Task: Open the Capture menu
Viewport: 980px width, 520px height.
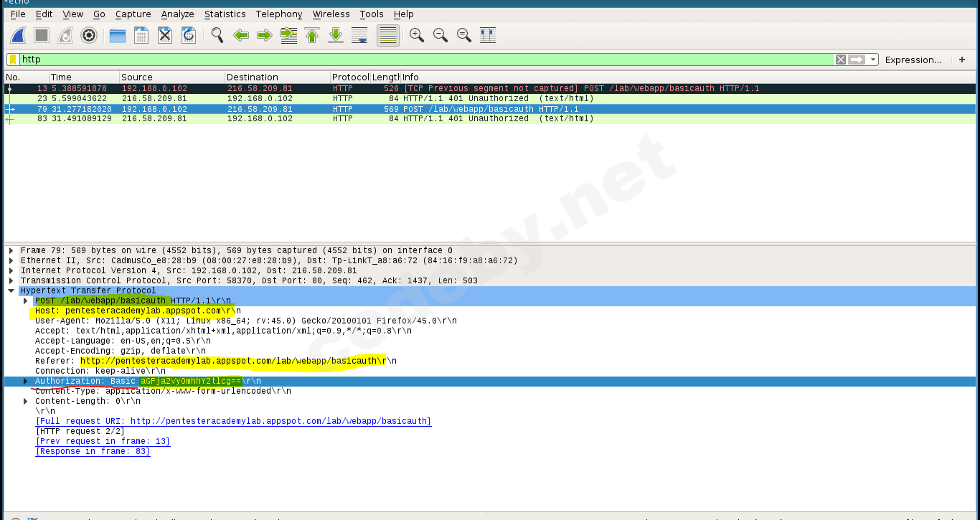Action: click(133, 14)
